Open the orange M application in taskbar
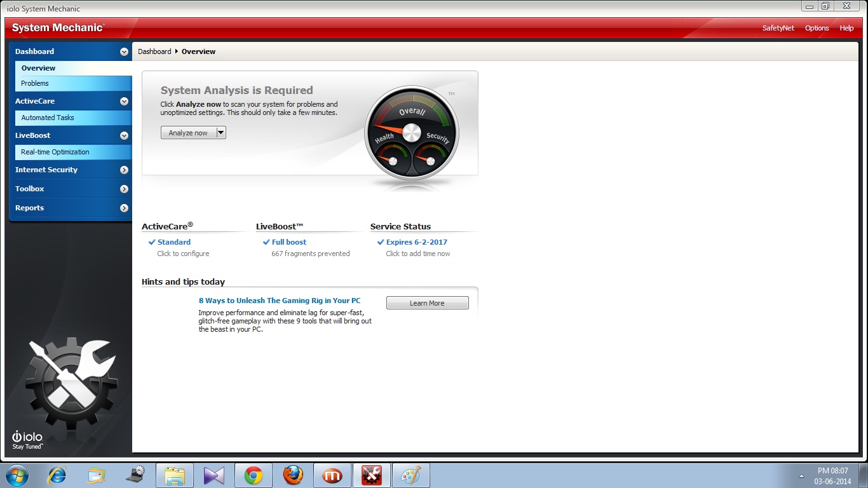The image size is (868, 488). [332, 475]
